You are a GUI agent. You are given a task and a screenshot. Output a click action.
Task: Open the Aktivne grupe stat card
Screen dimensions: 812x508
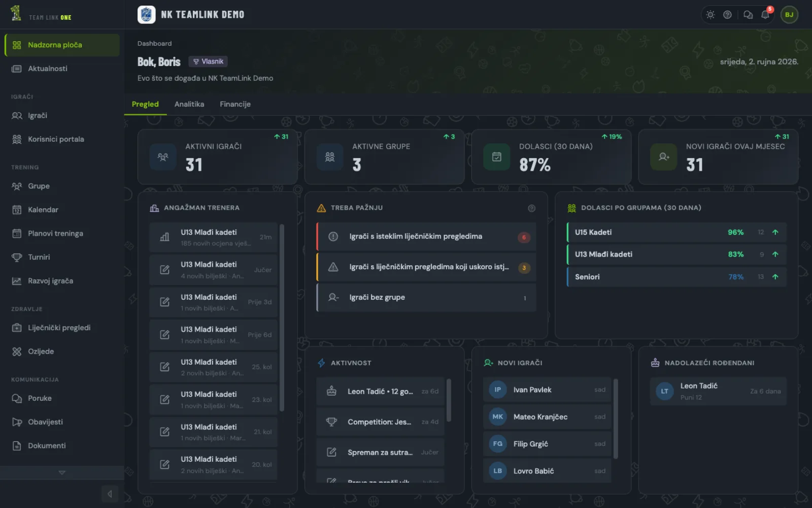point(384,157)
